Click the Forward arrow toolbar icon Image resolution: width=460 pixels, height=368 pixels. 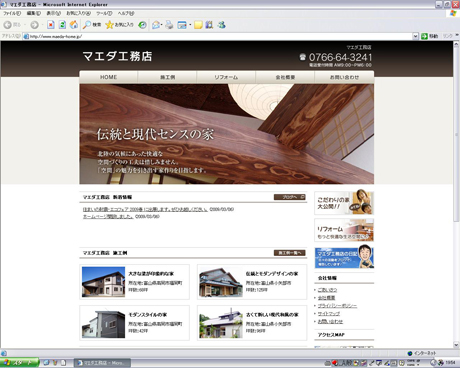(34, 25)
